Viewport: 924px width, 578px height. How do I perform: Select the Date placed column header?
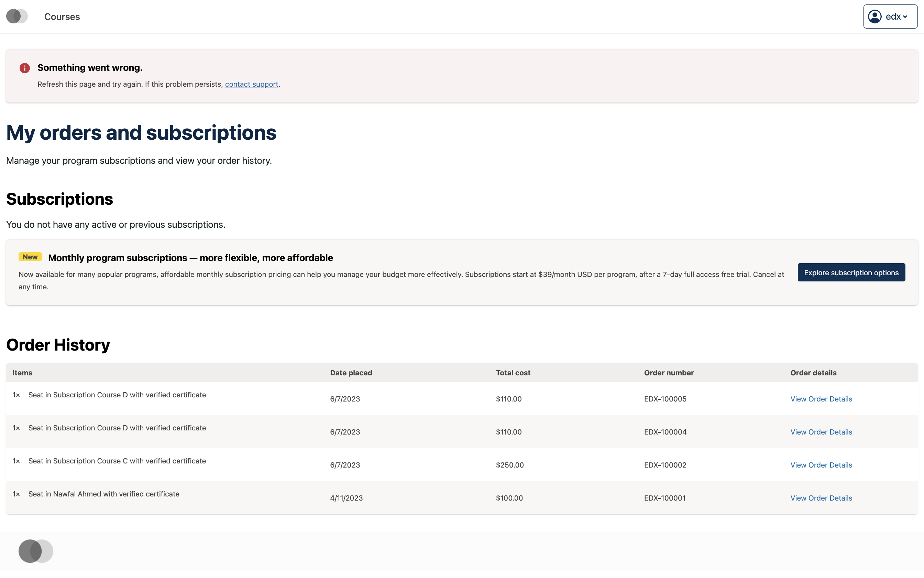351,373
